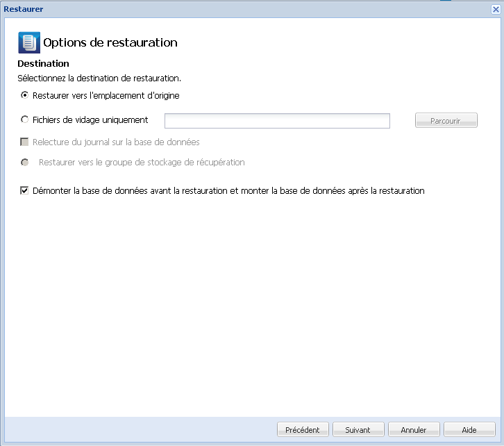Choose Fichiers de vidage uniquement radio button
Viewport: 504px width, 446px height.
point(24,119)
